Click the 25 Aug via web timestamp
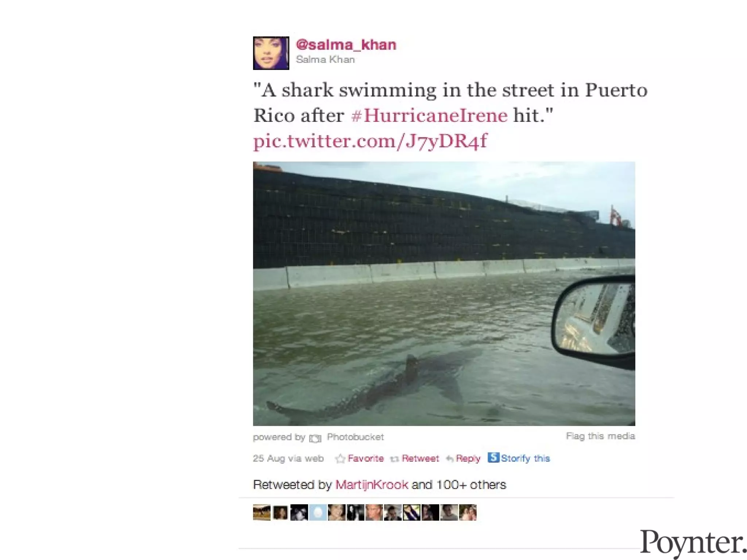The height and width of the screenshot is (560, 747). coord(288,458)
